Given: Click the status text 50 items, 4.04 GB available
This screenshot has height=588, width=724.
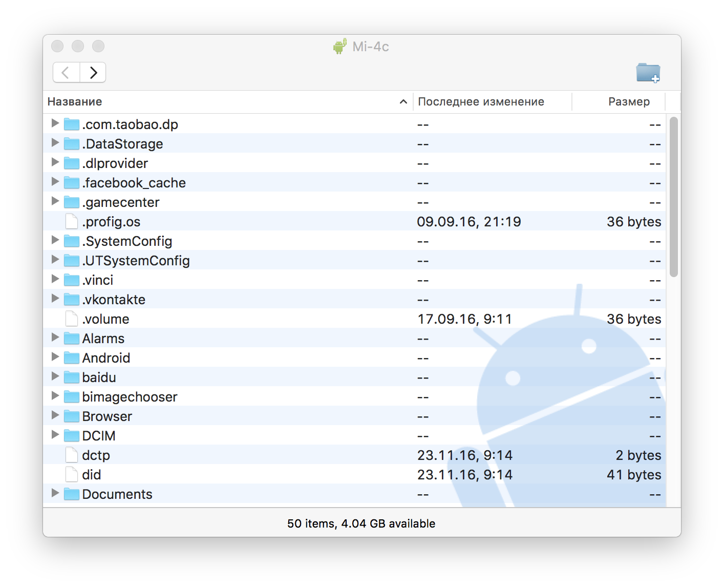Looking at the screenshot, I should point(361,523).
